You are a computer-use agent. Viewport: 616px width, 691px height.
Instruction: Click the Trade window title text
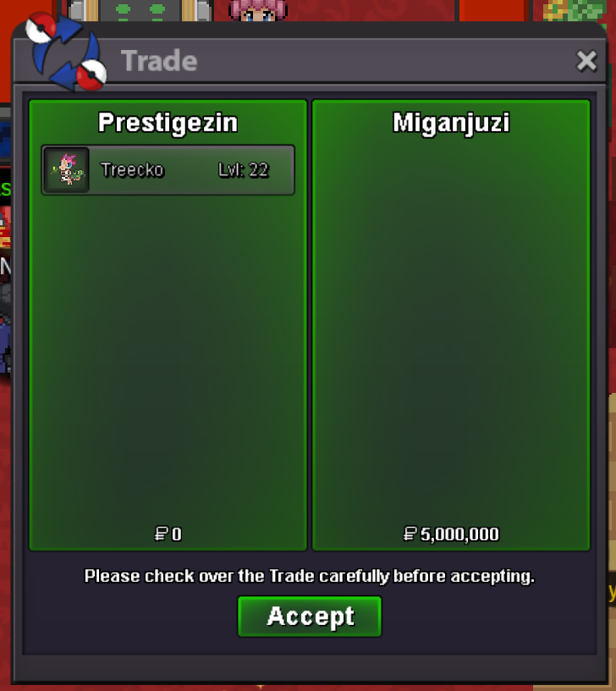[x=159, y=60]
